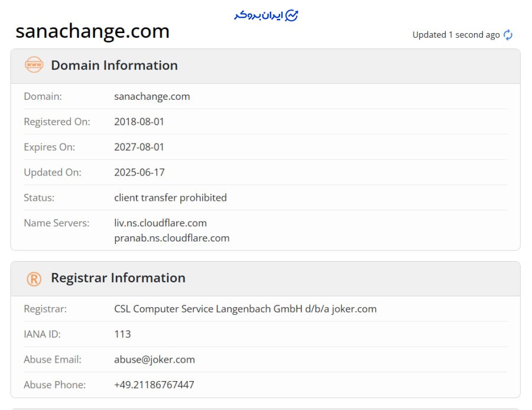Select the expiry date 2027-08-01

click(x=139, y=147)
